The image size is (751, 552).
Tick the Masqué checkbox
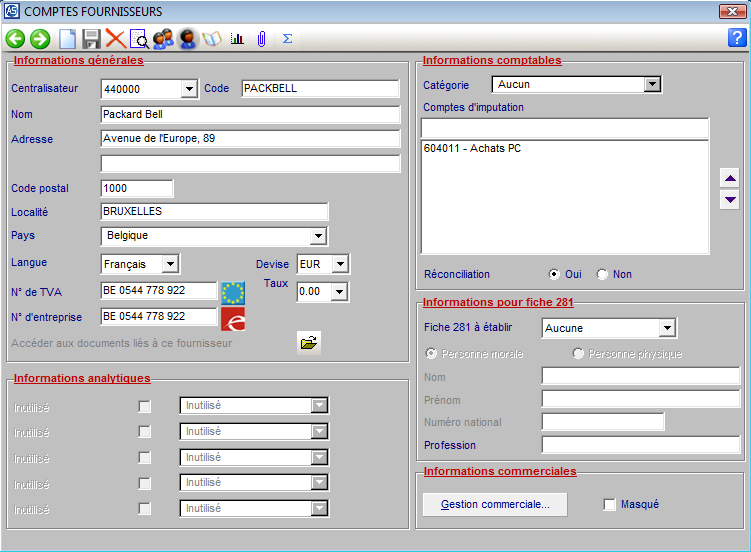[x=610, y=505]
